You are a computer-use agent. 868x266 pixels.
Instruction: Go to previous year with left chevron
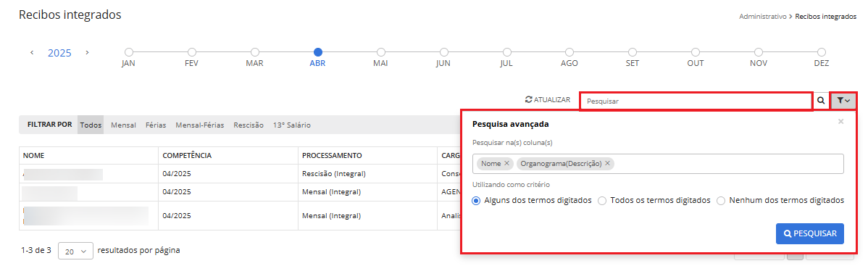coord(32,53)
